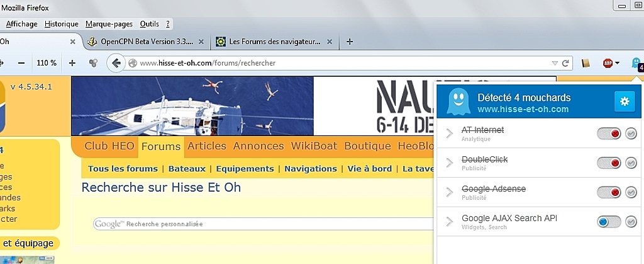Click the Ghostery ghost toolbar icon
The width and height of the screenshot is (644, 264).
[636, 64]
